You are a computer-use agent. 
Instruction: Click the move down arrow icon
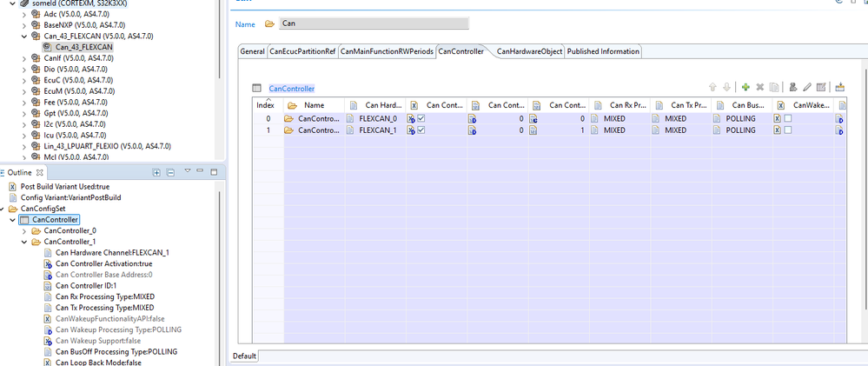pyautogui.click(x=726, y=87)
